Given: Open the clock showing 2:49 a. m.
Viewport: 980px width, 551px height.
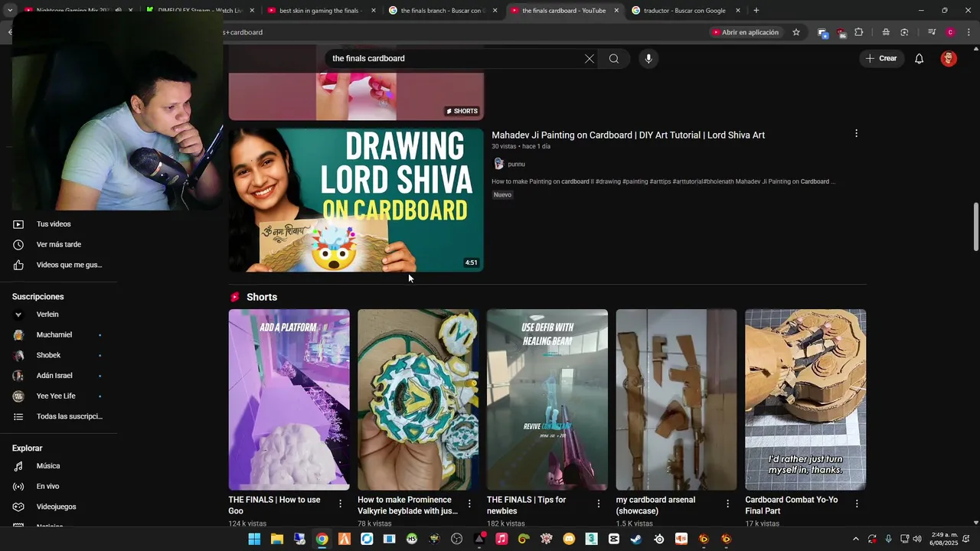Looking at the screenshot, I should [944, 539].
